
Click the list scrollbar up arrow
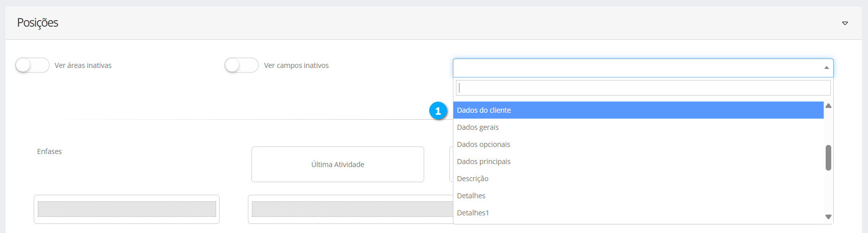(828, 106)
